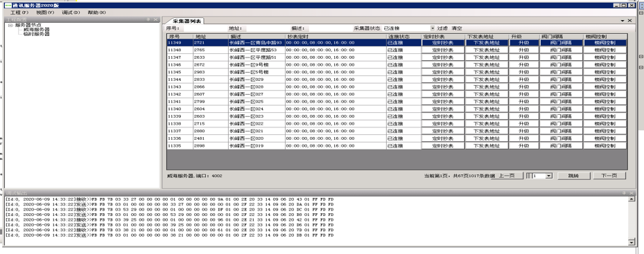Click 升级 button for row 11345
Viewport: 644px width, 254px height.
(524, 72)
